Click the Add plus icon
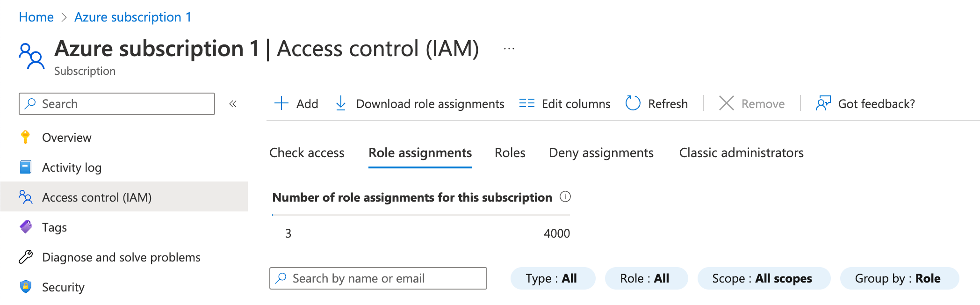Viewport: 980px width, 305px height. click(281, 103)
